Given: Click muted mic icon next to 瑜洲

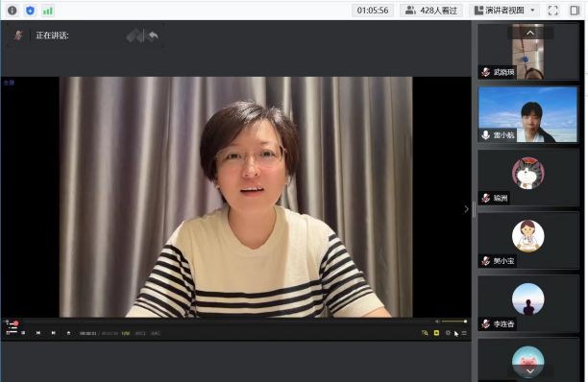Looking at the screenshot, I should 485,198.
